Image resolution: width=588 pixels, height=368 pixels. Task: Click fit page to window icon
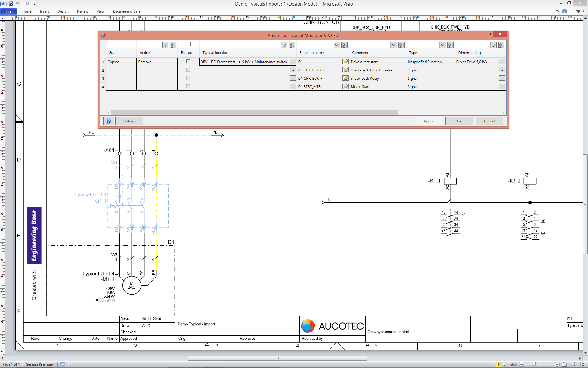point(564,364)
